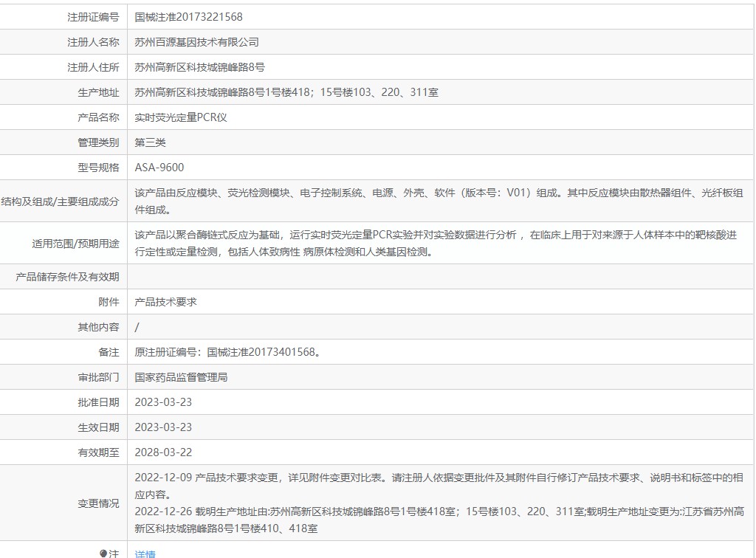Click the 产品储存条件及有效期 label
The image size is (756, 558).
67,277
